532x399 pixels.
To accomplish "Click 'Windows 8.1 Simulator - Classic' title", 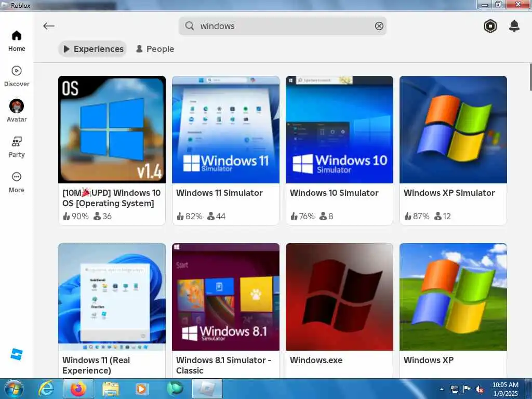I will point(223,365).
